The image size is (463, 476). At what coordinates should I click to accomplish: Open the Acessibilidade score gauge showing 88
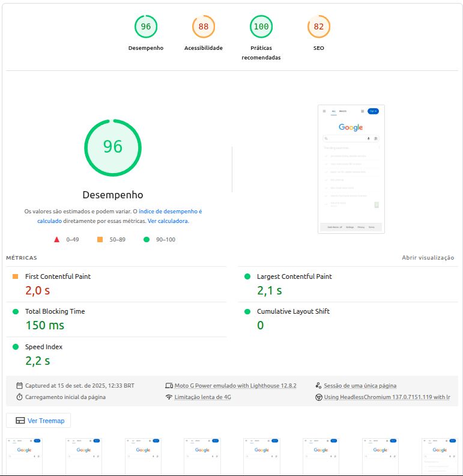tap(204, 26)
